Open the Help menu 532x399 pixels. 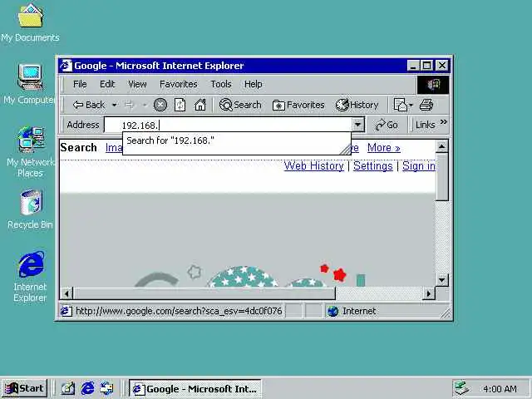pyautogui.click(x=253, y=84)
